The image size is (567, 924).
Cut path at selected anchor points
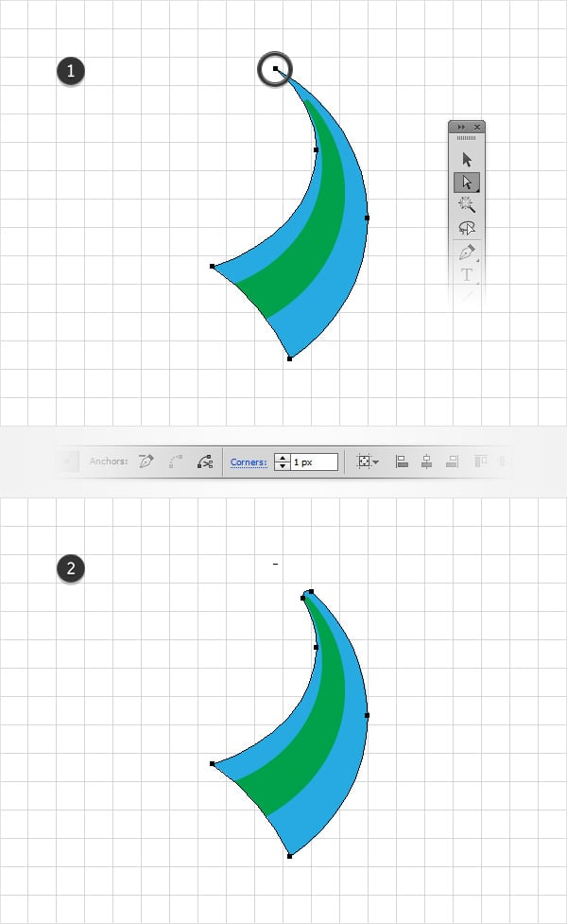click(205, 462)
